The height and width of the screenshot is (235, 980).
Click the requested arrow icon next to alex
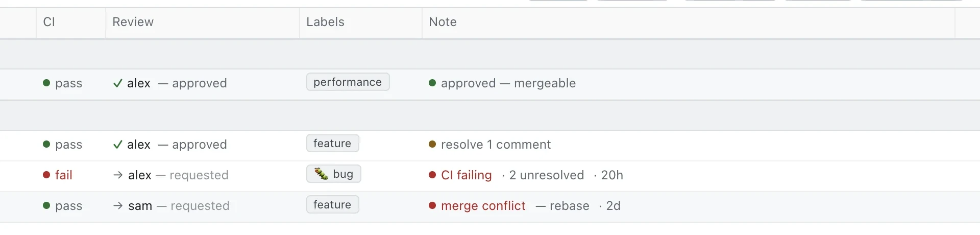point(118,175)
